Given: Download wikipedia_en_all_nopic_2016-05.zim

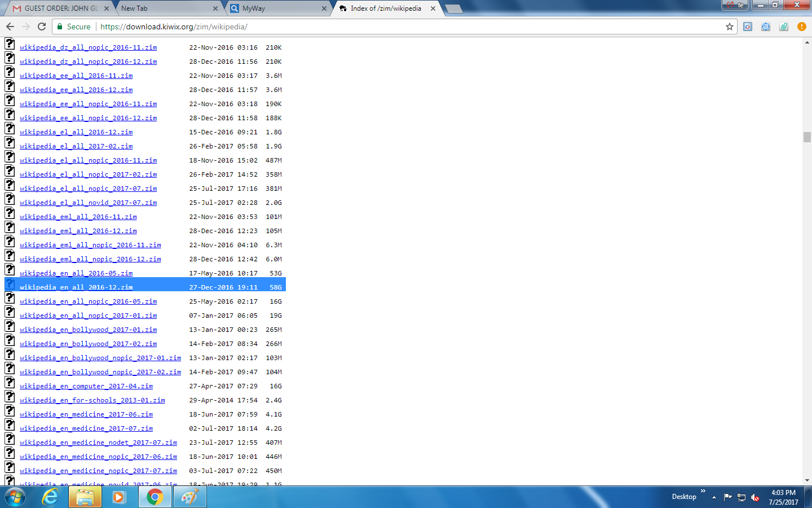Looking at the screenshot, I should click(x=89, y=301).
